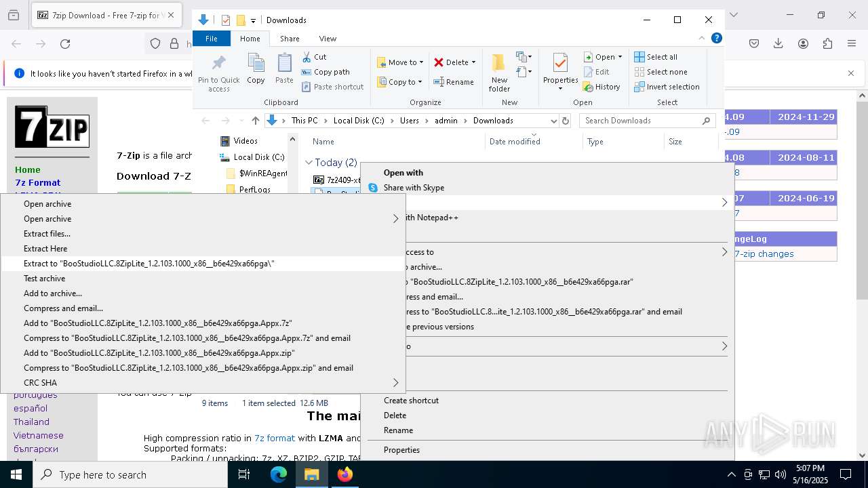The width and height of the screenshot is (868, 488).
Task: Reload the Firefox page
Action: [x=65, y=44]
